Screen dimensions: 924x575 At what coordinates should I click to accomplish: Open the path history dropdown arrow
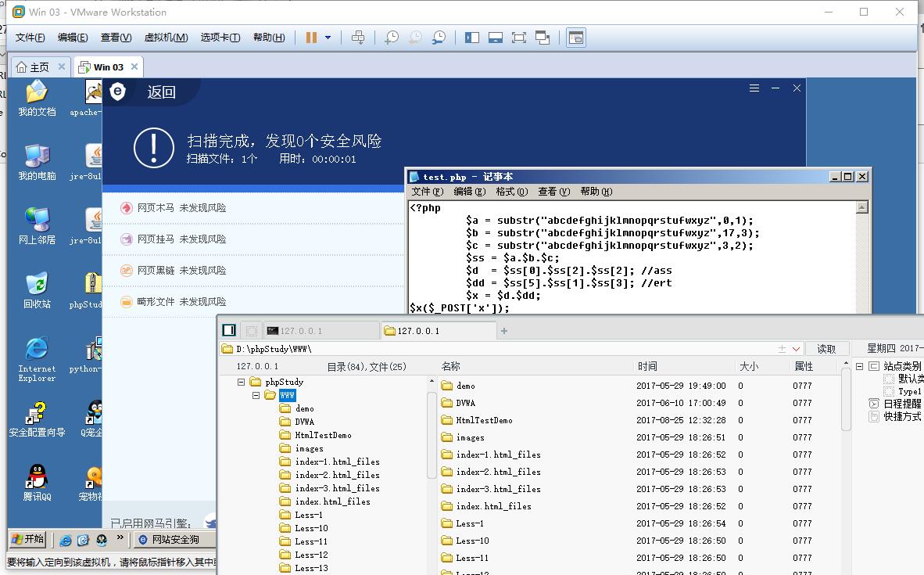click(796, 349)
